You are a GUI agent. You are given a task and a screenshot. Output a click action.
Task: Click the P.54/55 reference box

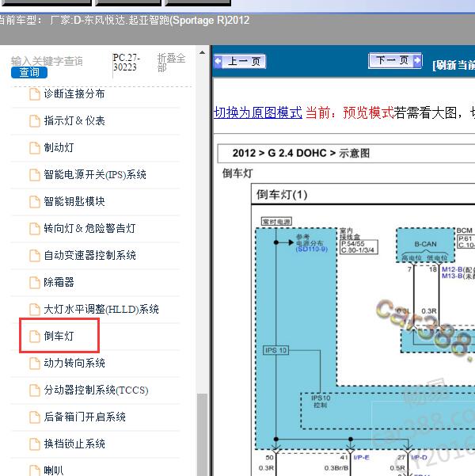pos(359,247)
